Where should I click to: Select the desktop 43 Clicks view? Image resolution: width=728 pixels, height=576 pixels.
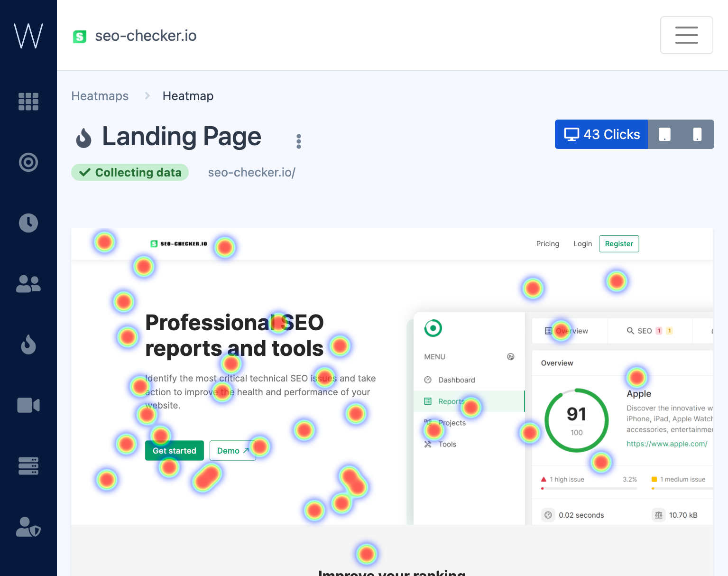[x=601, y=134]
